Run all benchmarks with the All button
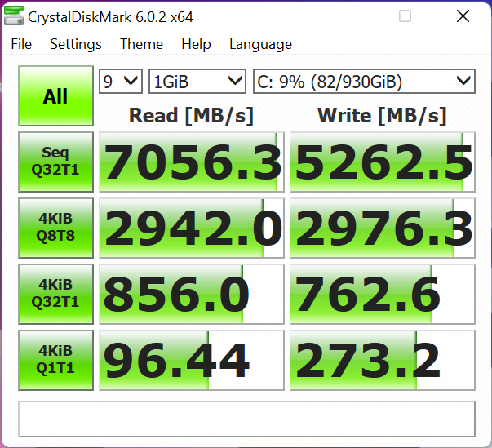 click(55, 96)
